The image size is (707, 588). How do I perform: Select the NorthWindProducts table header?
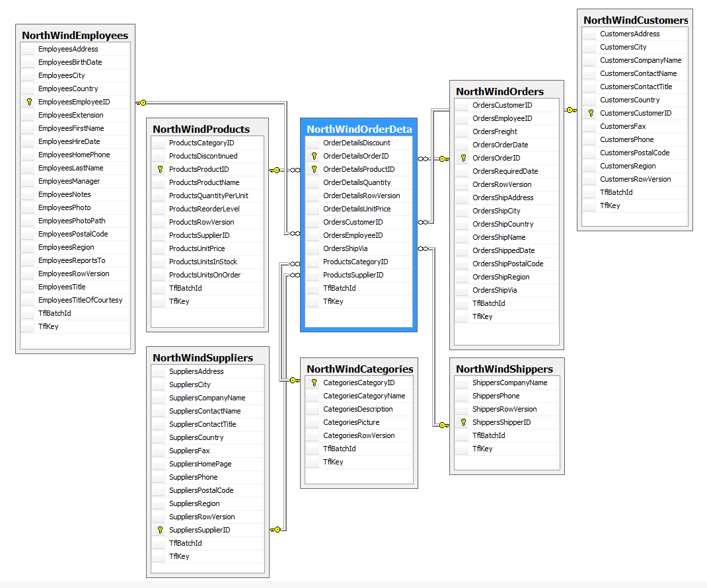(201, 129)
